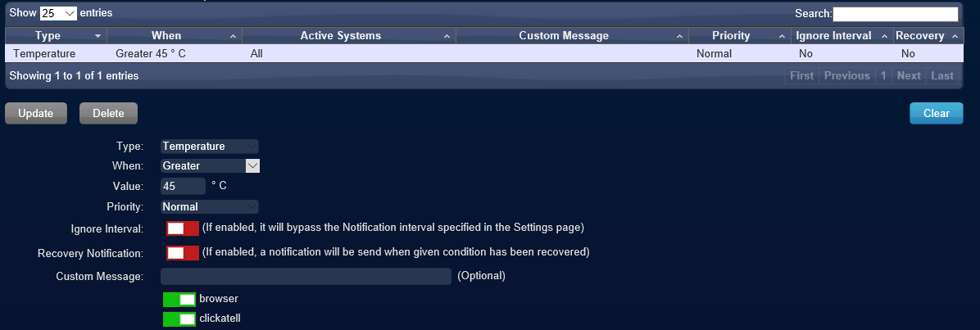Open the Priority dropdown set to Normal

[x=210, y=206]
